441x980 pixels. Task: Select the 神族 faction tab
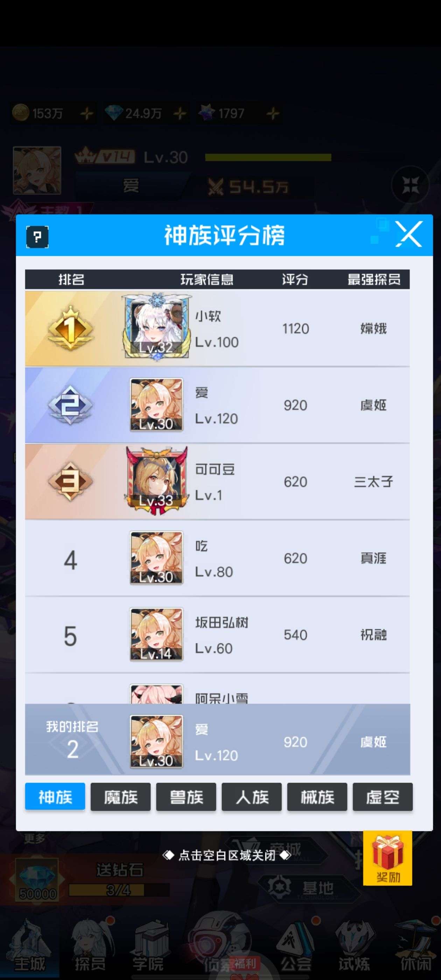55,797
